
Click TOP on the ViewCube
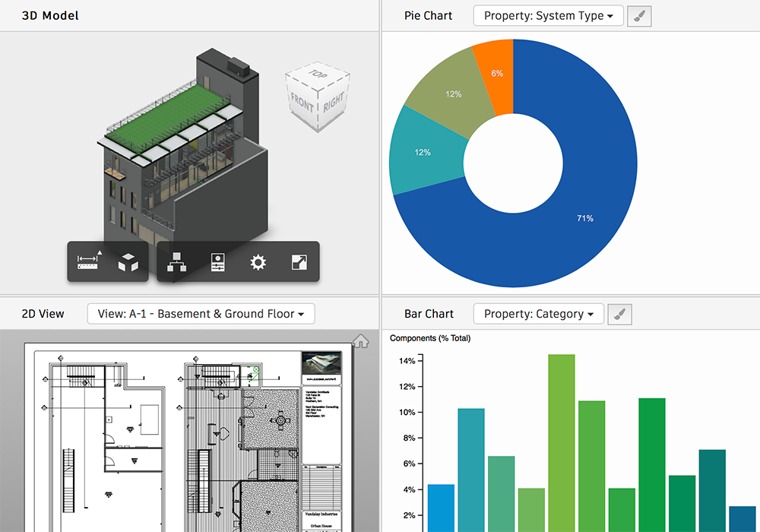[317, 72]
